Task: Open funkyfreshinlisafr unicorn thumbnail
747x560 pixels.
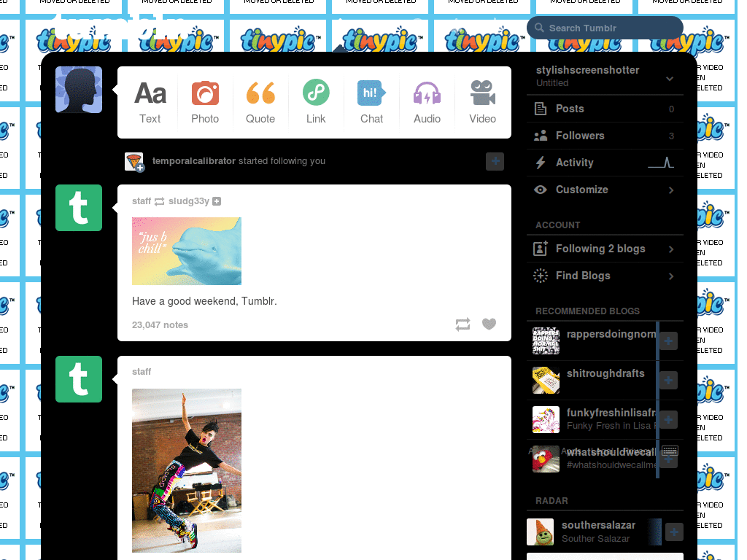Action: [546, 420]
